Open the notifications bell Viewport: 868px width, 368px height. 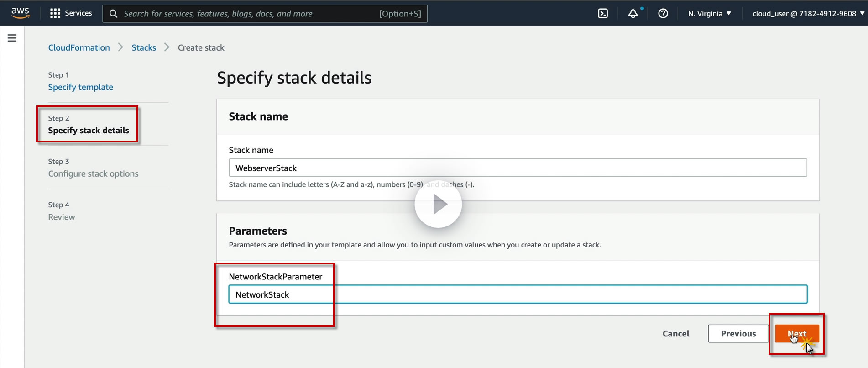click(x=633, y=13)
